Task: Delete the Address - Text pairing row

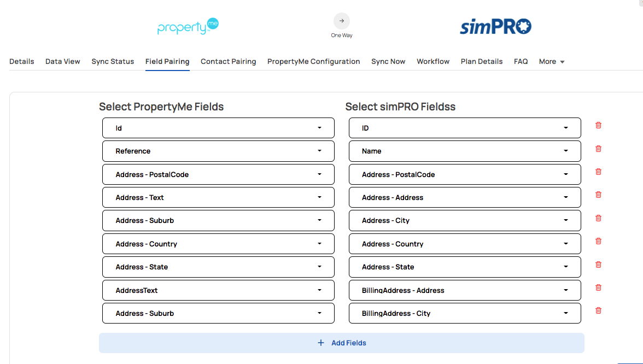Action: tap(598, 195)
